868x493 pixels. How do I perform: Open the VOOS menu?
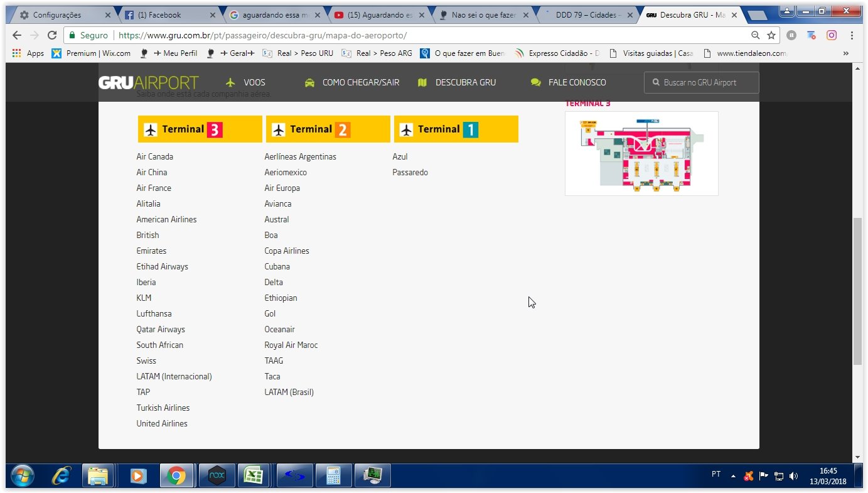click(x=246, y=82)
